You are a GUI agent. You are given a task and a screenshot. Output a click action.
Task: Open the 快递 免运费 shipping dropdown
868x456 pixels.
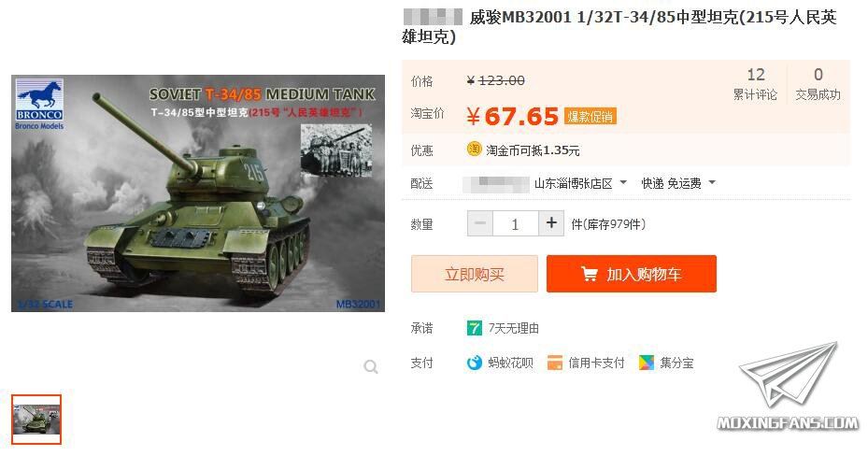click(x=678, y=183)
